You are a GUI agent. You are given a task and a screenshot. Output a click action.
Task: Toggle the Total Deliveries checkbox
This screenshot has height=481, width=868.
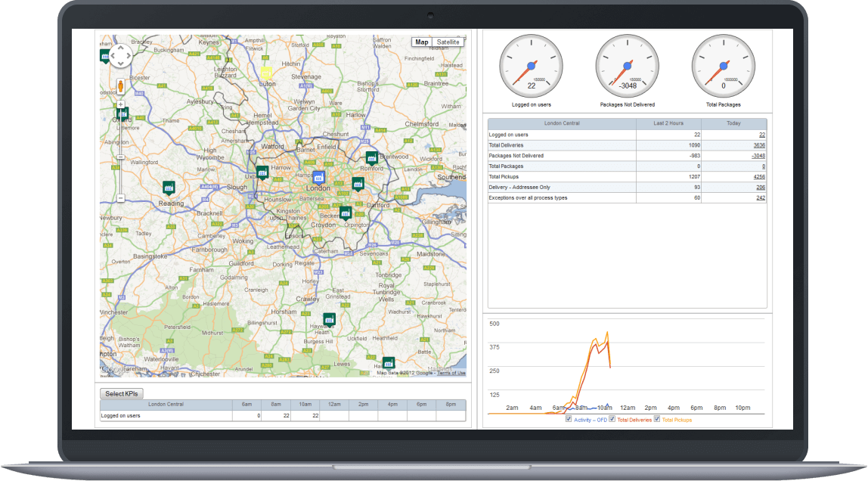(612, 420)
